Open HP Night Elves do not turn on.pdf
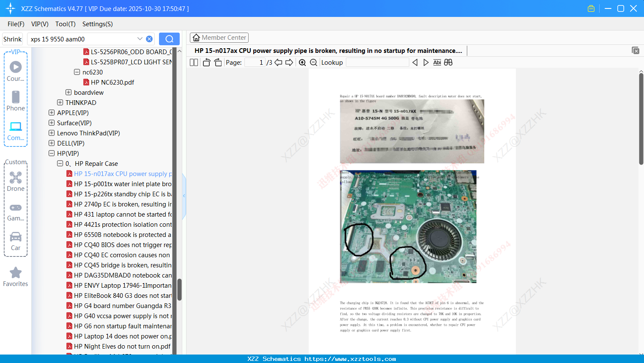Screen dimensions: 644x363 [118, 346]
